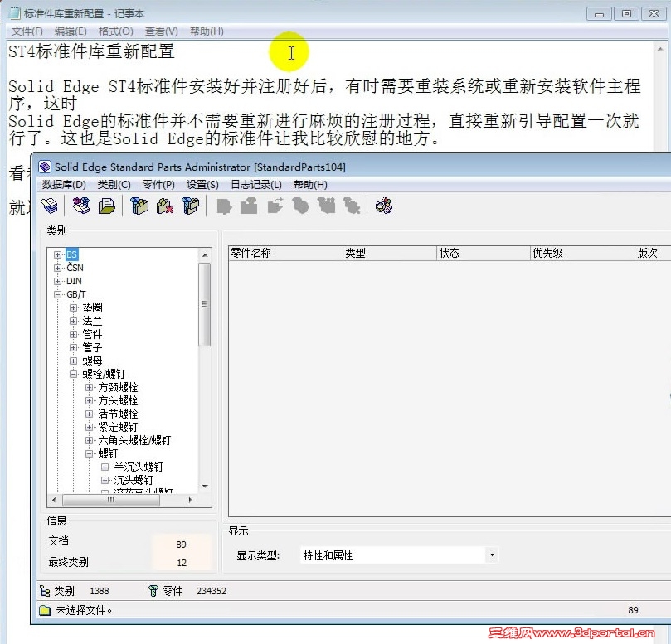Sort by the 优先级 column header
This screenshot has width=671, height=644.
[x=582, y=253]
